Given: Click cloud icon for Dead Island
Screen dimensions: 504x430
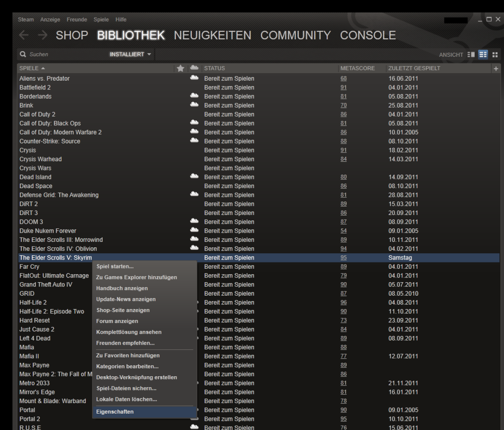Looking at the screenshot, I should [x=194, y=176].
